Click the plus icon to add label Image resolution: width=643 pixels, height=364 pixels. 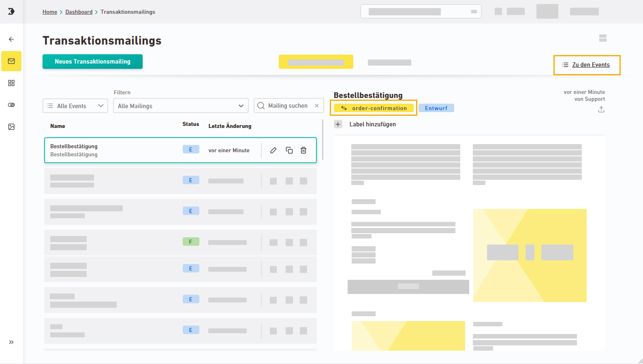click(x=338, y=124)
